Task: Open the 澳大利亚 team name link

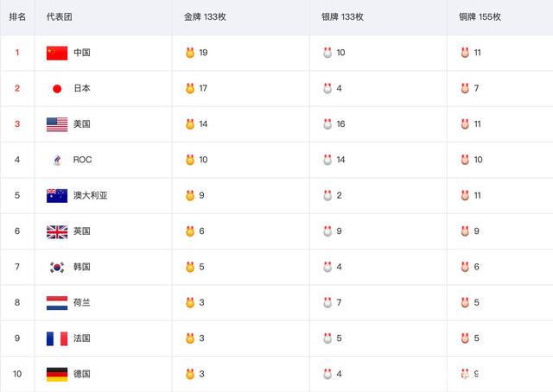Action: coord(90,196)
